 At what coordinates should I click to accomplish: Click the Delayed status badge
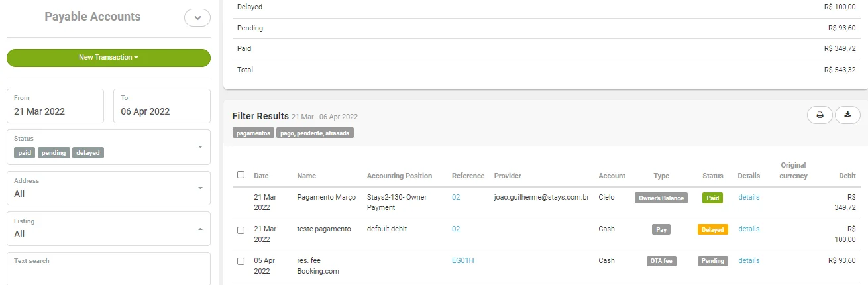pos(712,229)
